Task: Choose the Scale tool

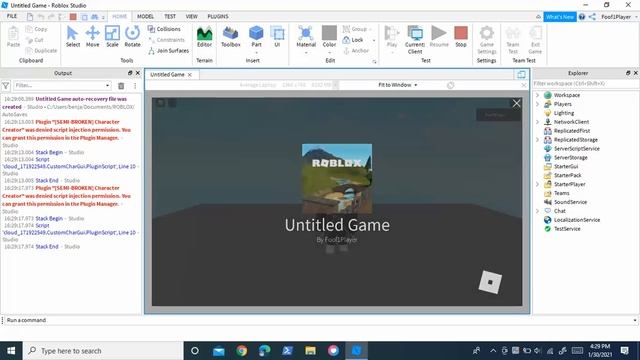Action: coord(112,37)
